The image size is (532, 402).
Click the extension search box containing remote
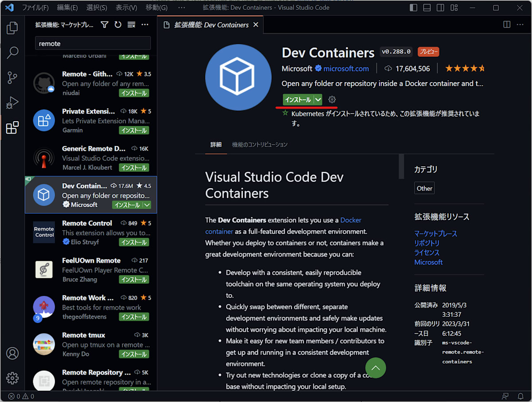click(x=93, y=43)
